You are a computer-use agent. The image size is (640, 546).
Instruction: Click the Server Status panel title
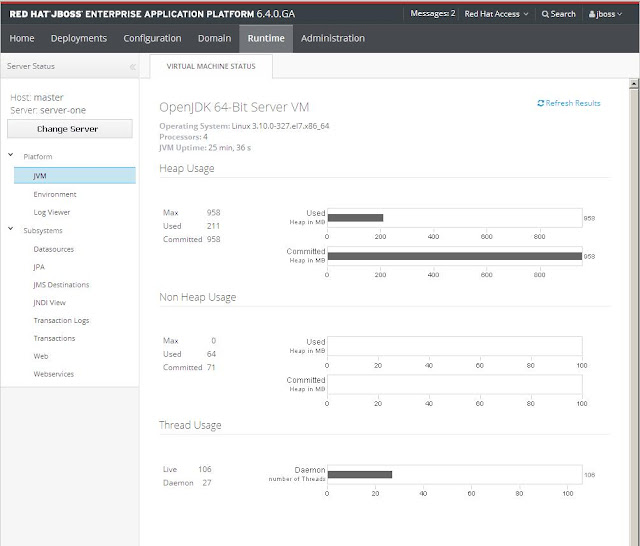click(x=31, y=66)
